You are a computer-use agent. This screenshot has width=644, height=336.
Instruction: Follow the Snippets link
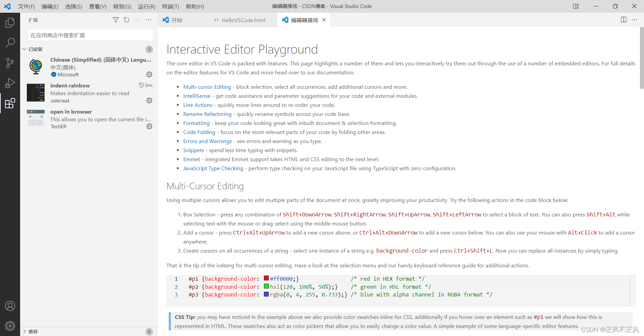tap(194, 150)
